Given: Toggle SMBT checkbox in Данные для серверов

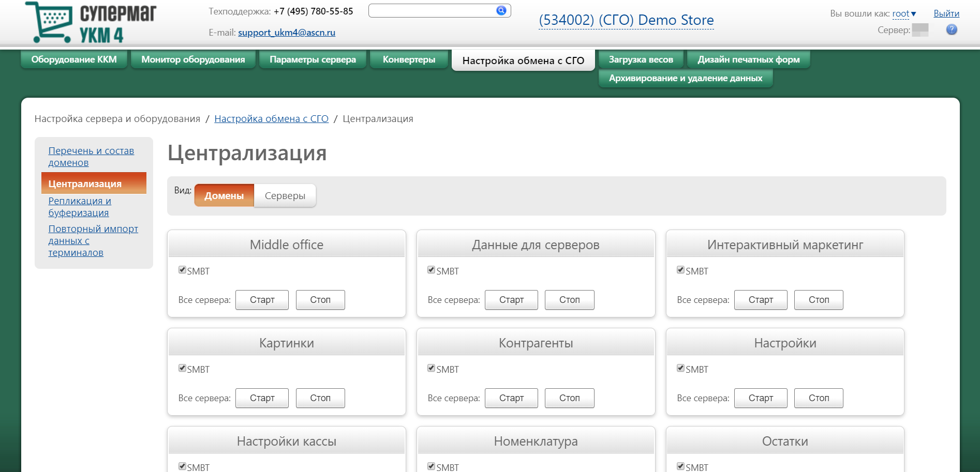Looking at the screenshot, I should 431,270.
